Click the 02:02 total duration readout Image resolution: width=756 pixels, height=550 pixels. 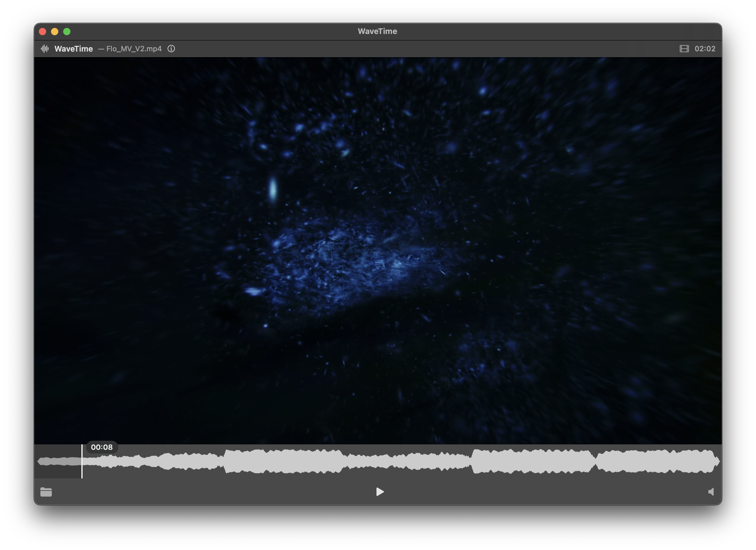pos(704,49)
